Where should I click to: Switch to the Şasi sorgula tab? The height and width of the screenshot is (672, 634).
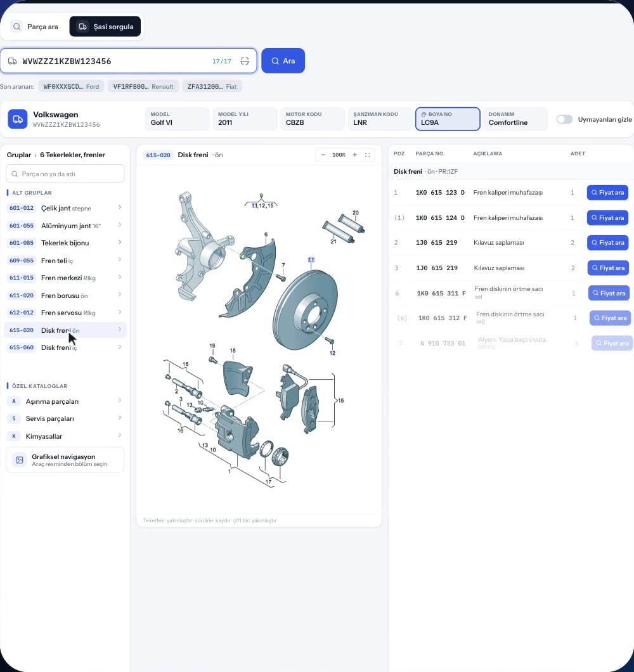pyautogui.click(x=105, y=27)
